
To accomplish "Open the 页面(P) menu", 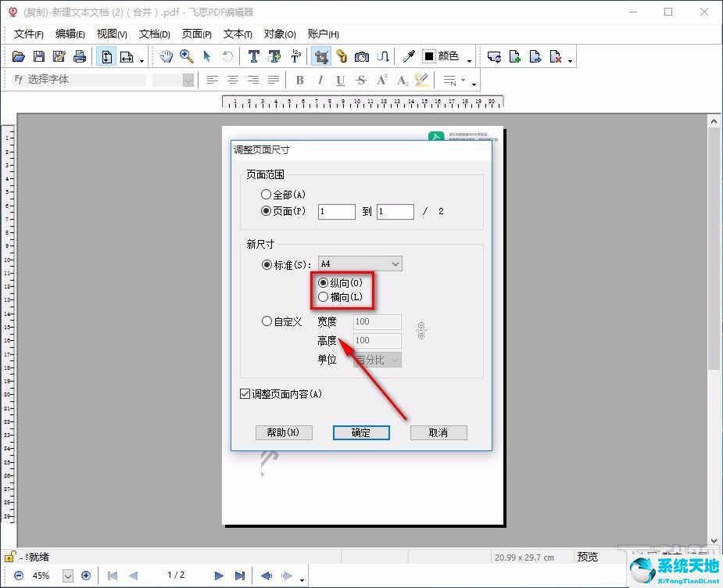I will pyautogui.click(x=196, y=34).
